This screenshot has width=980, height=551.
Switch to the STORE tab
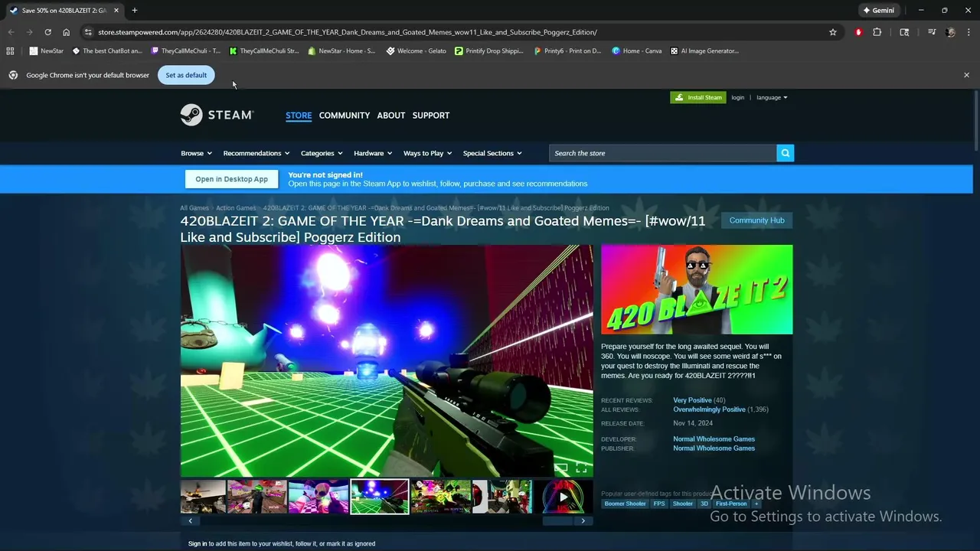299,116
